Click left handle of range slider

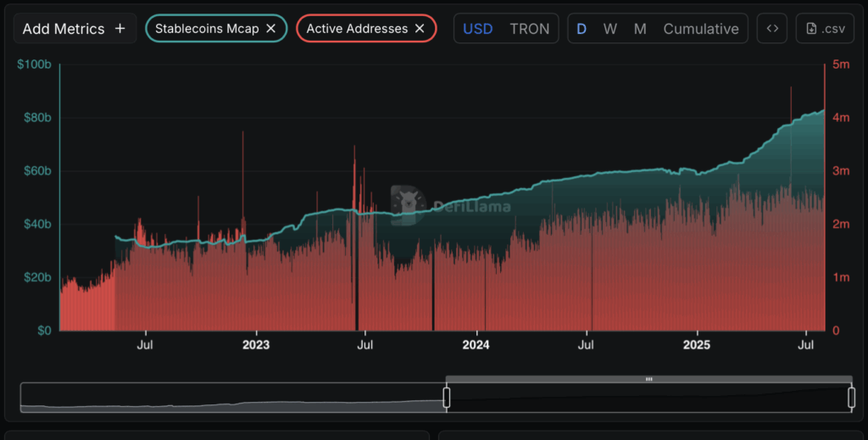click(x=446, y=398)
